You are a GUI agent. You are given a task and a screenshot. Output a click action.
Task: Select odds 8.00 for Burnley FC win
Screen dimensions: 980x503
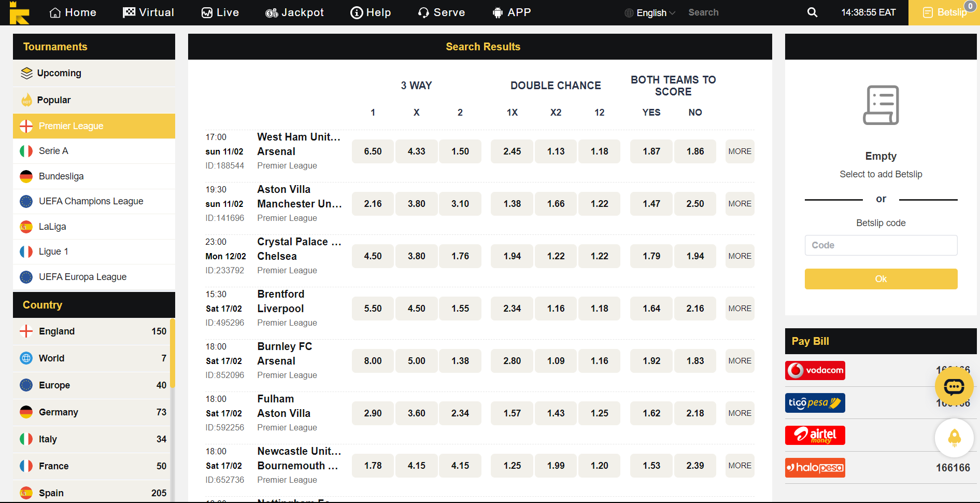tap(373, 361)
